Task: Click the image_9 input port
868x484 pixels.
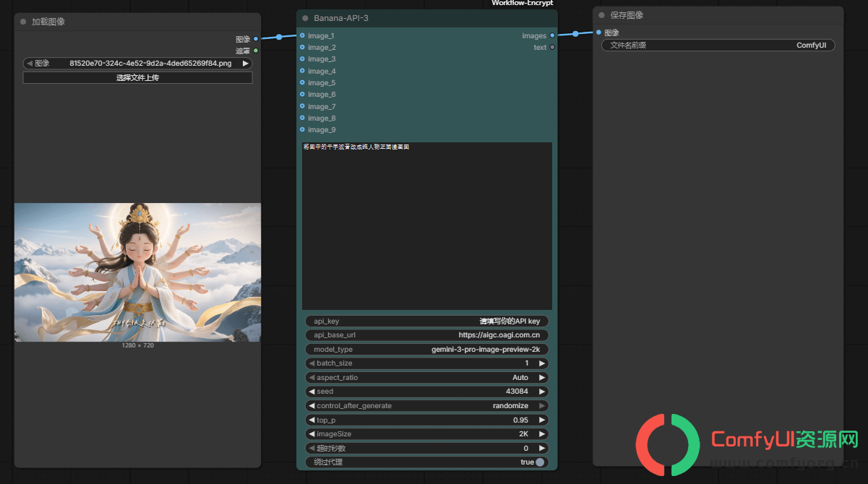Action: coord(302,129)
